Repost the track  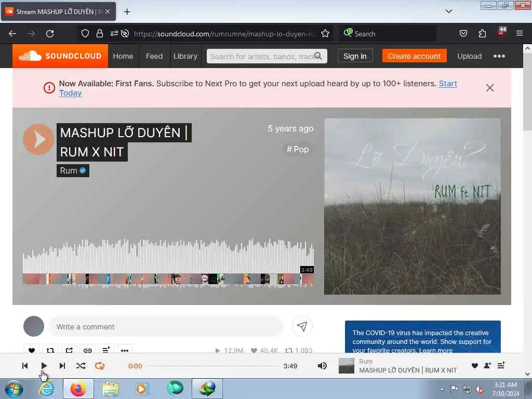pyautogui.click(x=50, y=350)
